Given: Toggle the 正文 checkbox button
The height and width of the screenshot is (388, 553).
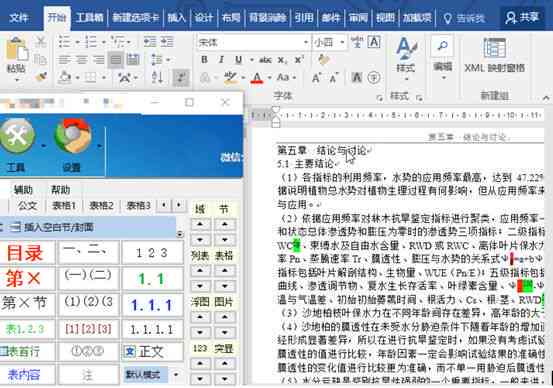Looking at the screenshot, I should [152, 351].
